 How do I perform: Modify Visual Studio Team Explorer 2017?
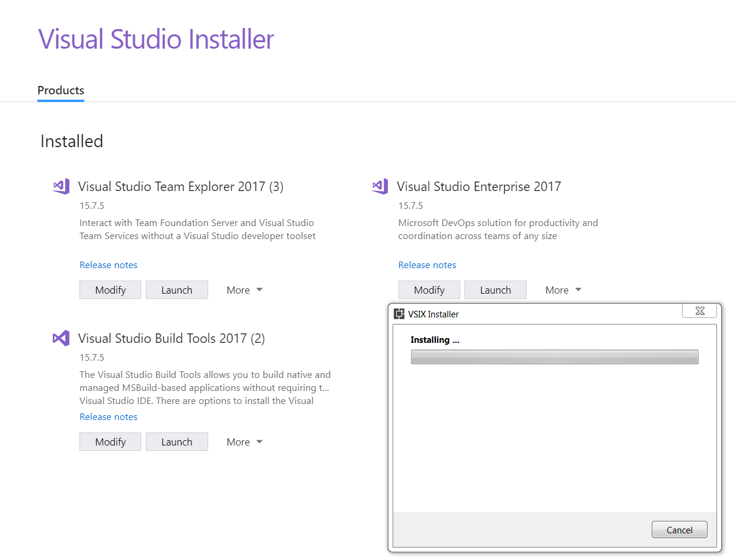(110, 289)
